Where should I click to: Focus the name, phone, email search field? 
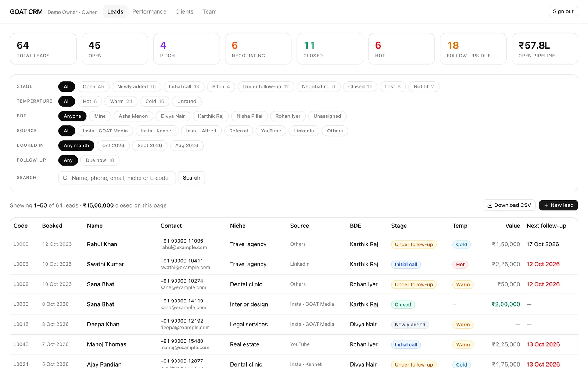click(x=117, y=178)
